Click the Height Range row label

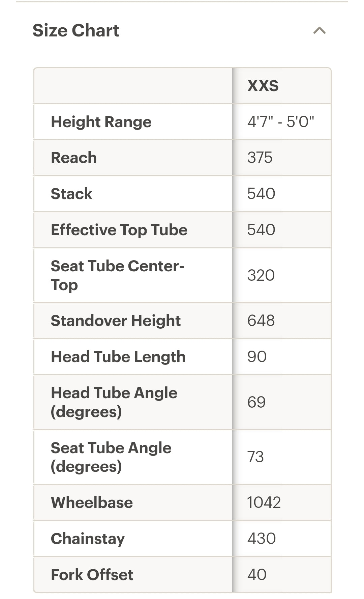click(101, 122)
